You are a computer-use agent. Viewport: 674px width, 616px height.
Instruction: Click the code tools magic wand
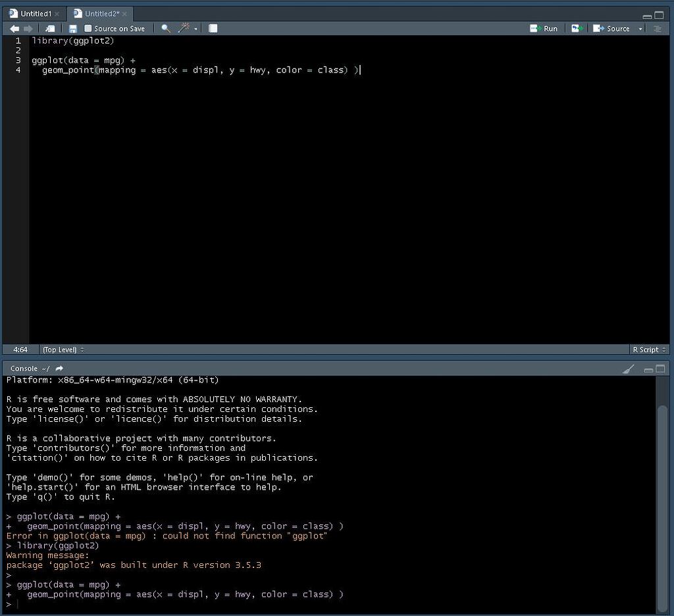[184, 28]
